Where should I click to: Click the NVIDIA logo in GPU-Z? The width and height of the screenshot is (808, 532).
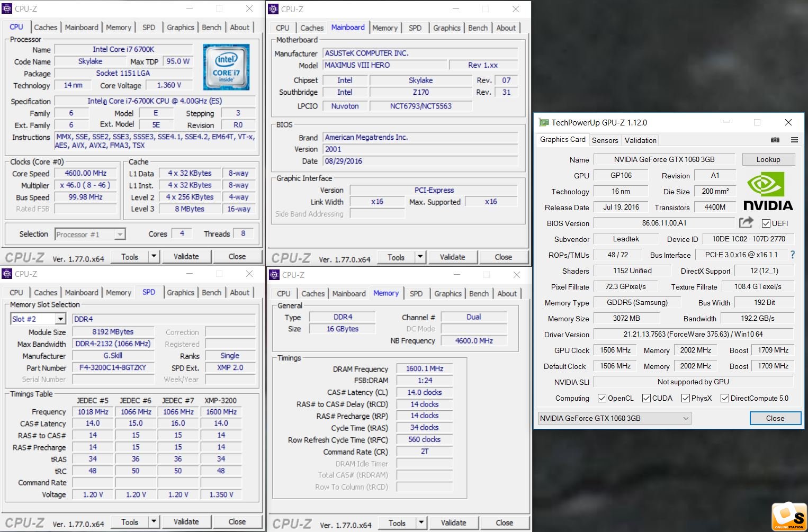[x=768, y=191]
